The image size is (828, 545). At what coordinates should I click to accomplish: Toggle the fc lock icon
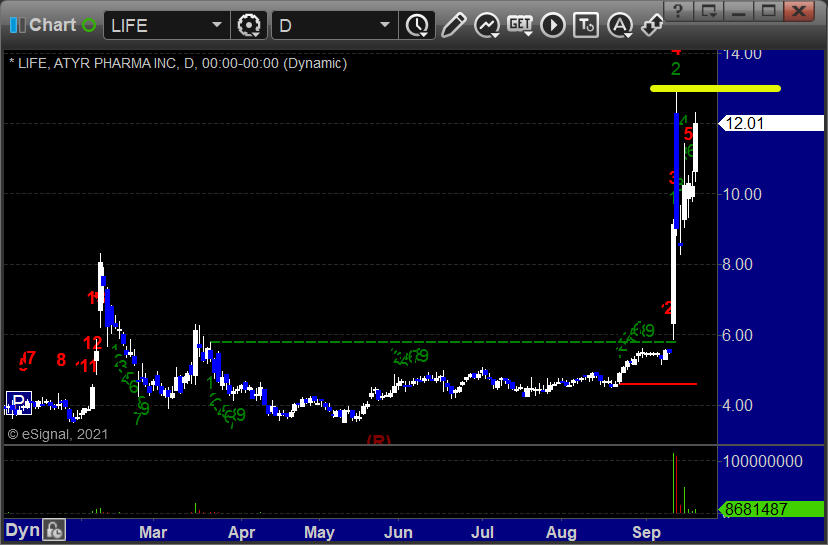[54, 530]
